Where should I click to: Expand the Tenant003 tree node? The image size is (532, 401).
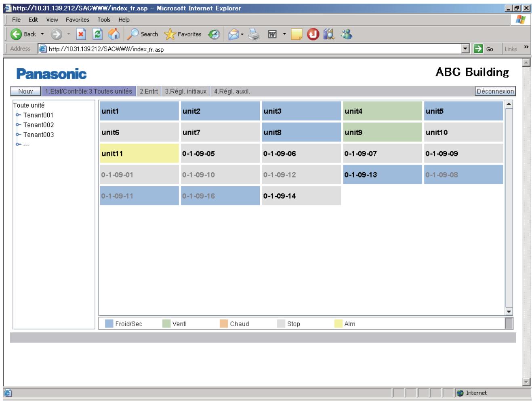point(18,134)
